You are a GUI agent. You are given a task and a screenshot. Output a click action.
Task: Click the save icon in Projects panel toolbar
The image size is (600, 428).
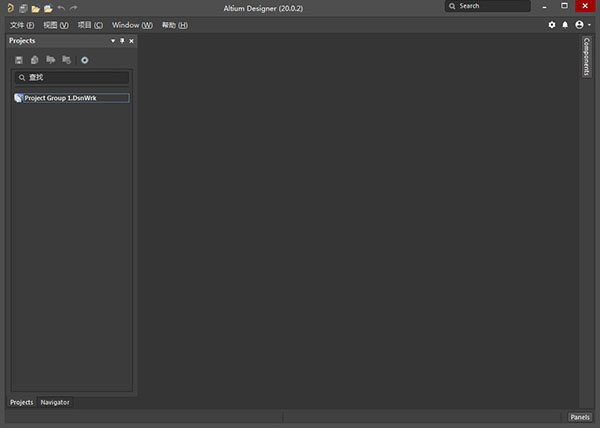[x=19, y=60]
